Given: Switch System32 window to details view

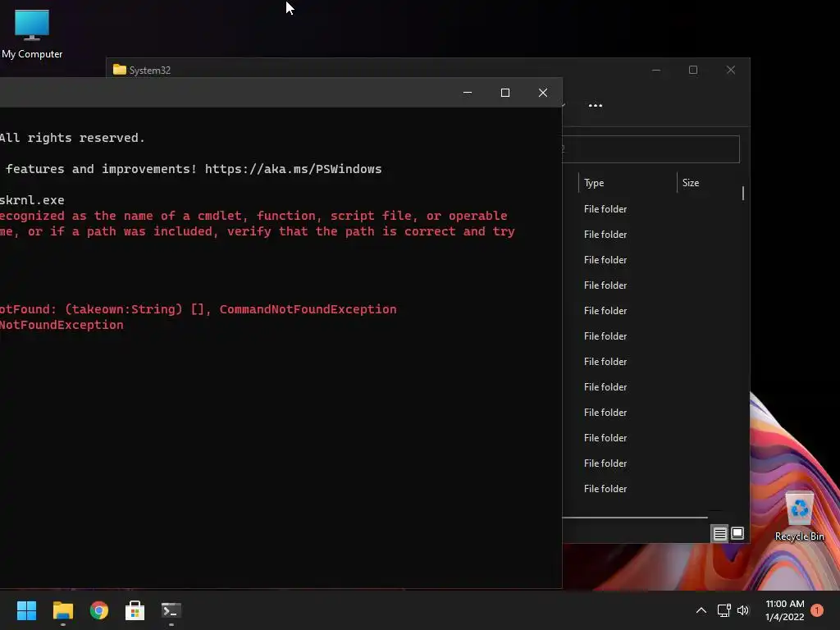Looking at the screenshot, I should coord(719,533).
